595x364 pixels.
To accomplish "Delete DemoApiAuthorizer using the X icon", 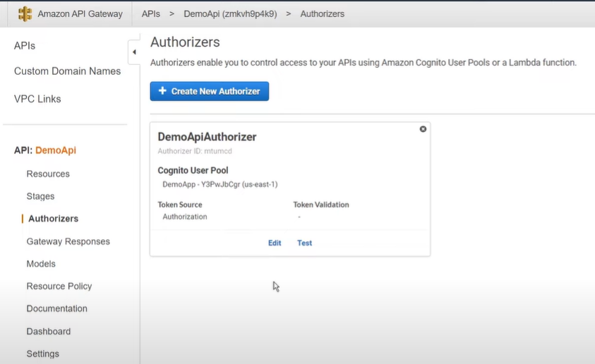I will pos(423,129).
